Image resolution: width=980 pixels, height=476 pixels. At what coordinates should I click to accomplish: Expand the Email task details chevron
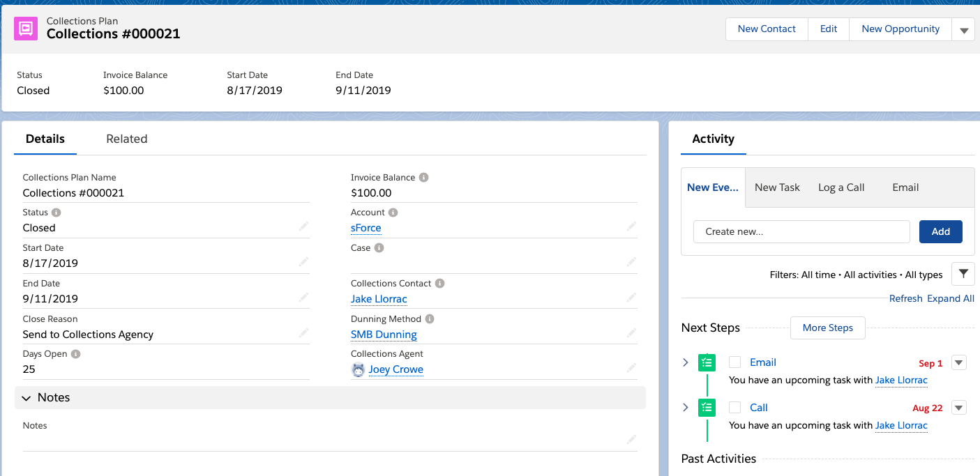pyautogui.click(x=685, y=362)
